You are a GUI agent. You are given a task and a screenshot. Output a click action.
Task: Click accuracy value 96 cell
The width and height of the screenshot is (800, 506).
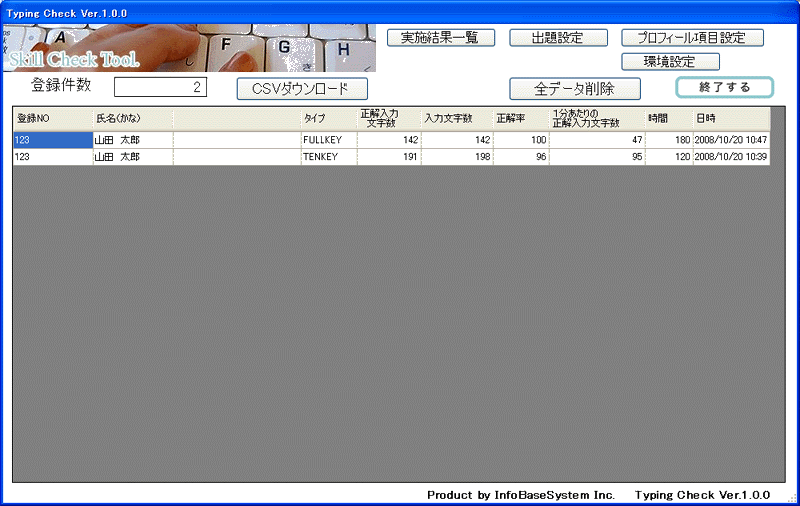(521, 157)
